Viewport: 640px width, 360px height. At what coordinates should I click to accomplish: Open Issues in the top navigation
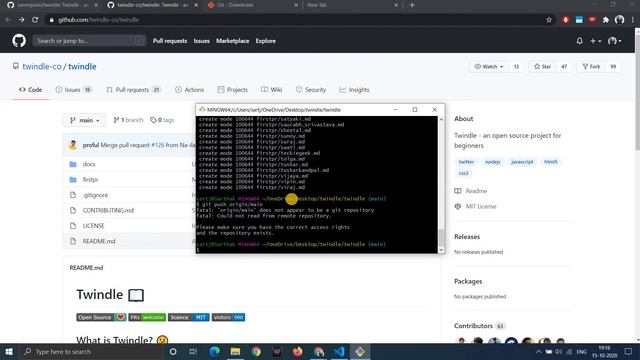coord(201,41)
